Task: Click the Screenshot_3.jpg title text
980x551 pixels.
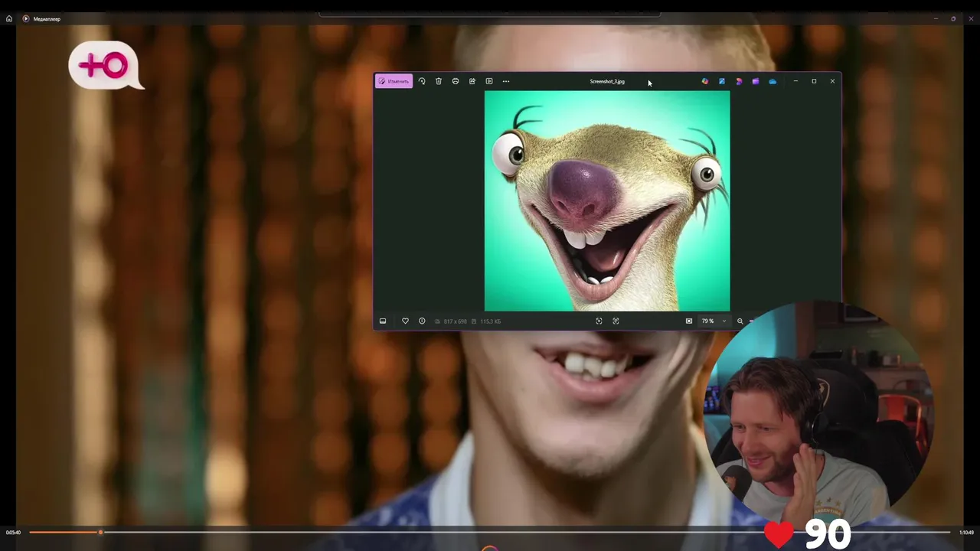Action: (607, 81)
